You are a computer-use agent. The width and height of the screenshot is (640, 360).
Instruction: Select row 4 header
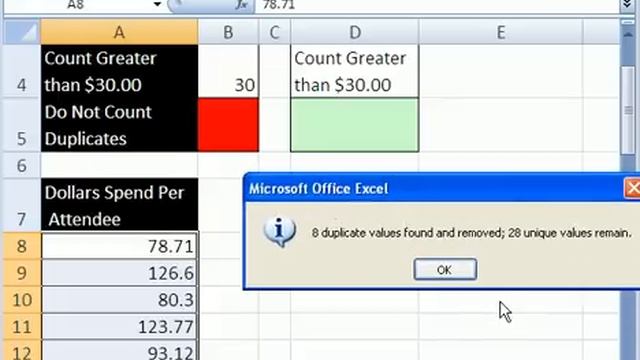pyautogui.click(x=22, y=71)
